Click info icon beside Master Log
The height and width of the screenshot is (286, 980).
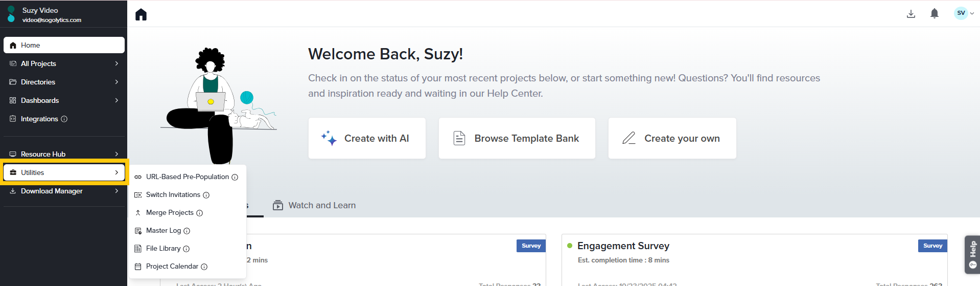(187, 231)
